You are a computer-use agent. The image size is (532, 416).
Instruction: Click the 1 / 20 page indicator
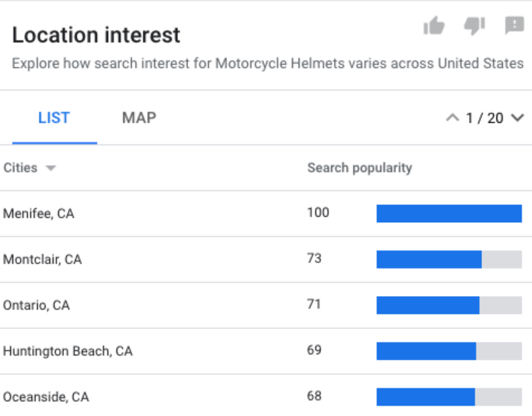click(x=484, y=118)
